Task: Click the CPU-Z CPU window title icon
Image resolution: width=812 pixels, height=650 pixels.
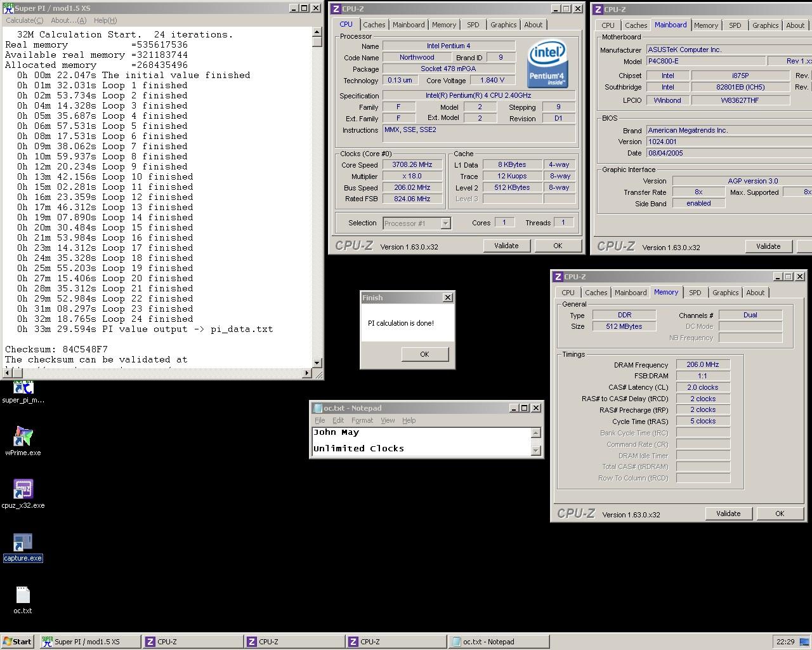Action: point(336,9)
